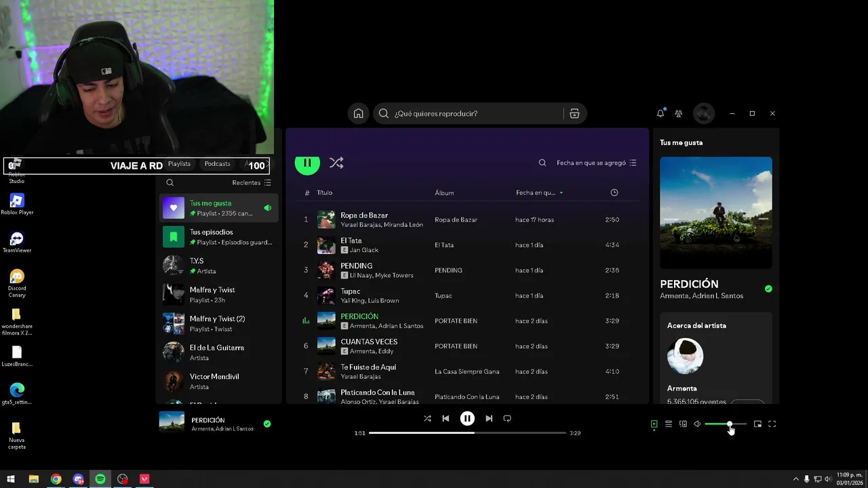Skip to previous track

(x=446, y=418)
